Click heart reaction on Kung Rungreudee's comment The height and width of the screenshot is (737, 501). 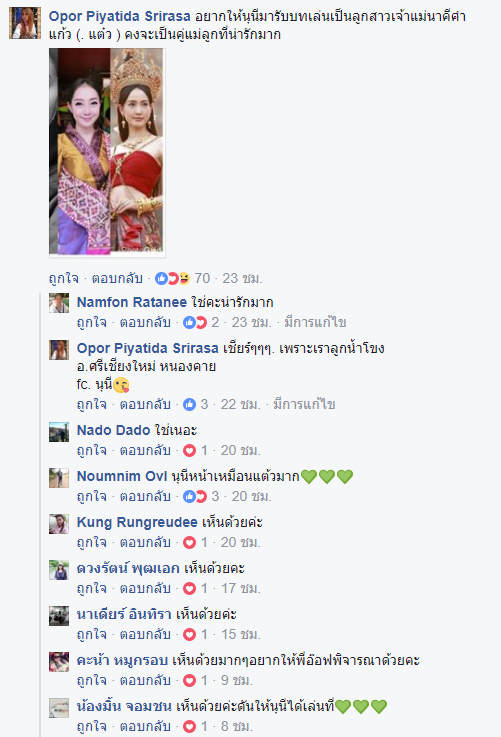tap(189, 542)
